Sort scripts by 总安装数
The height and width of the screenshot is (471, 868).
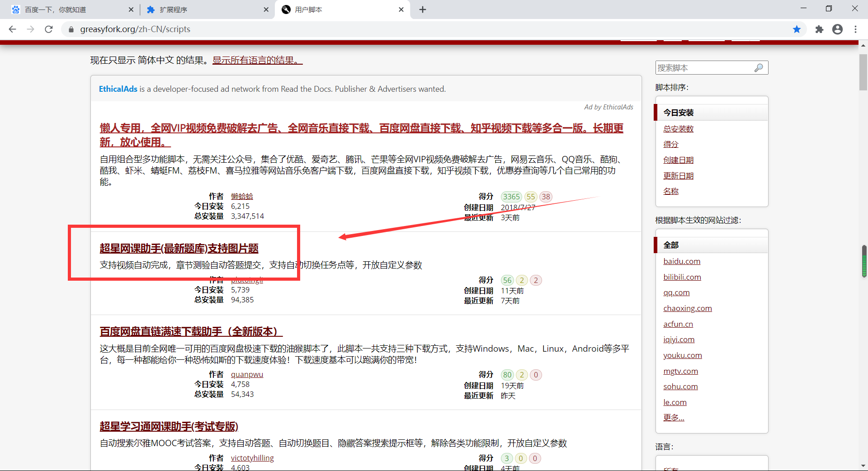[x=678, y=129]
